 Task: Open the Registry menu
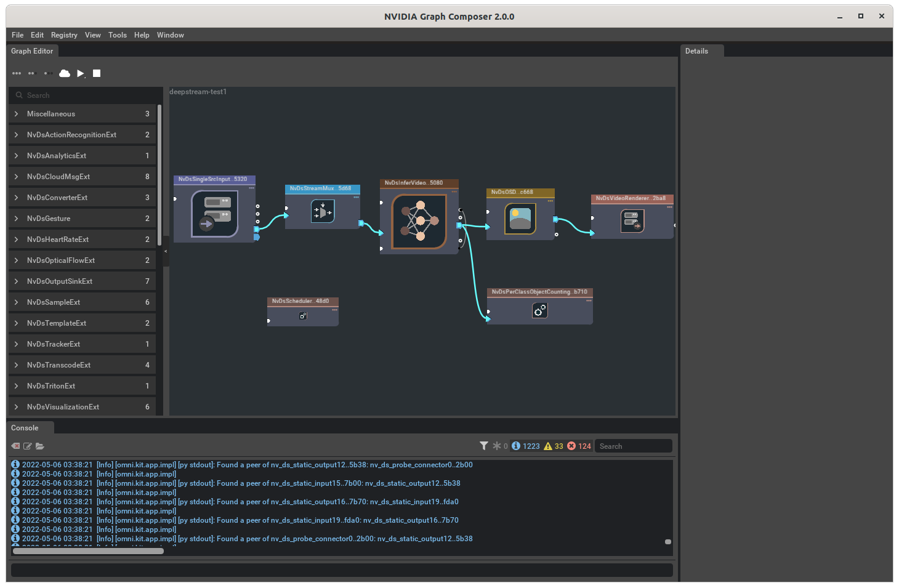point(63,35)
